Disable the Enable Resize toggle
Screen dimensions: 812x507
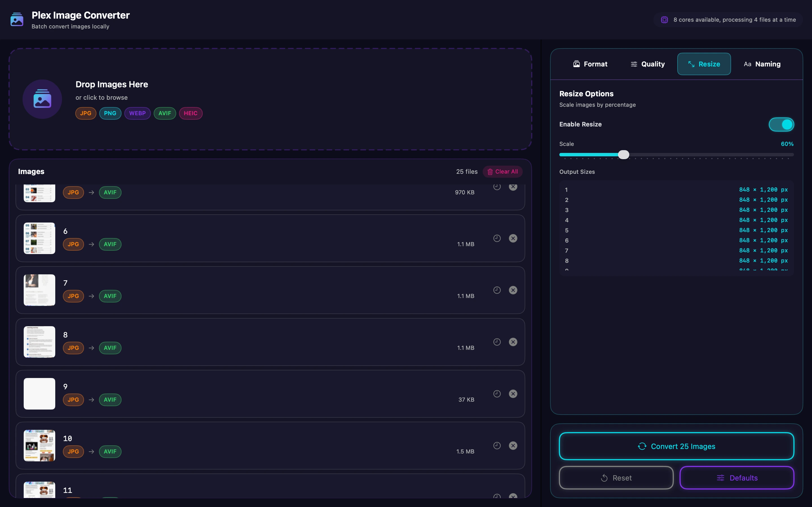point(781,124)
